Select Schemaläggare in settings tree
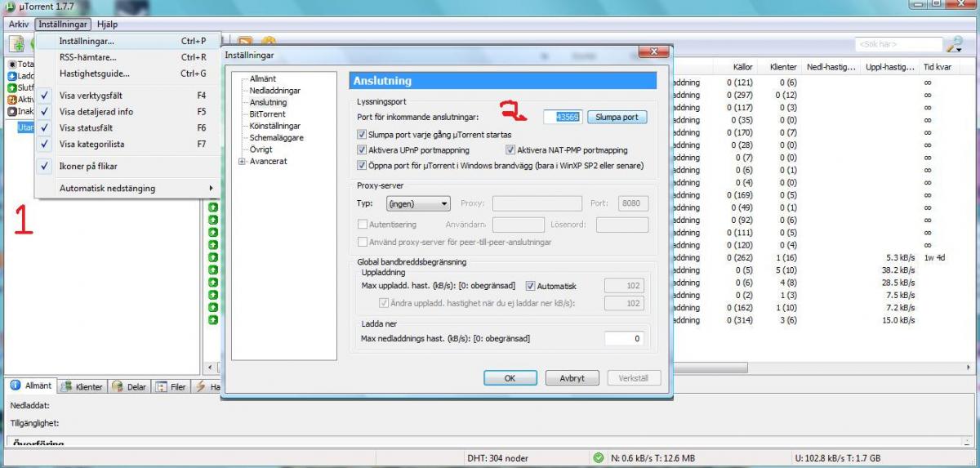 [x=276, y=138]
